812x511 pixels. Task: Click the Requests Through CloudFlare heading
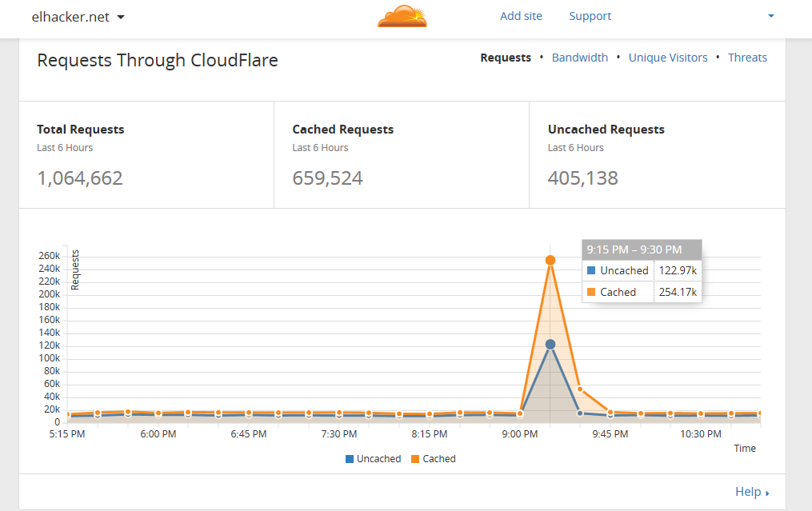[158, 60]
